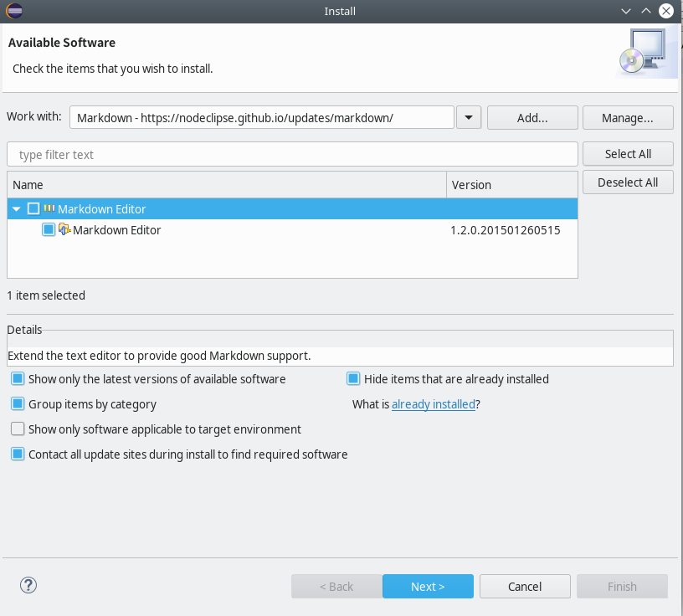Open the already installed link
683x616 pixels.
point(434,404)
